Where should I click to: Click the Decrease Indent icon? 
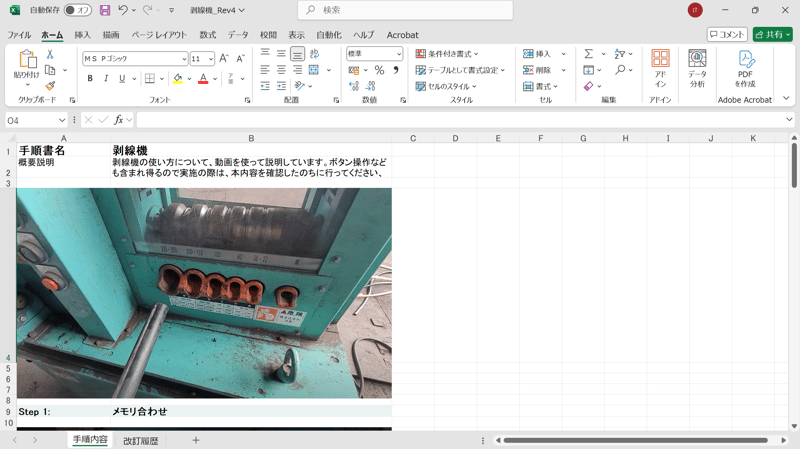(x=265, y=86)
